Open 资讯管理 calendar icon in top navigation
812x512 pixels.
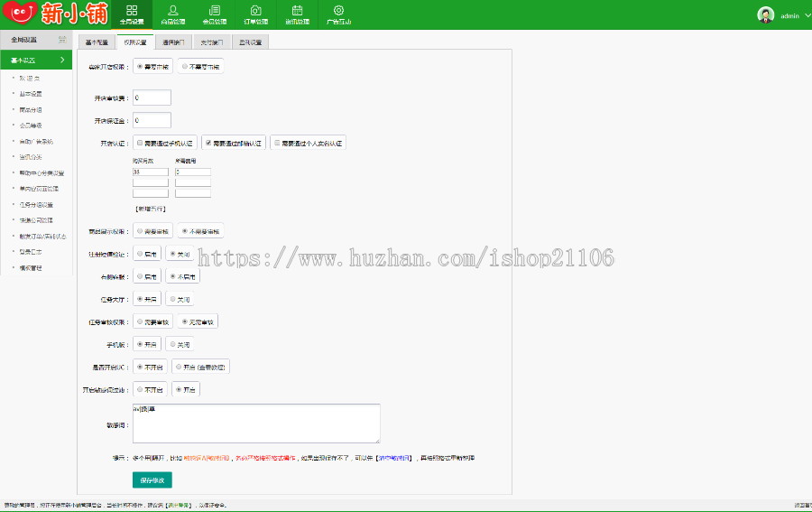[x=297, y=10]
